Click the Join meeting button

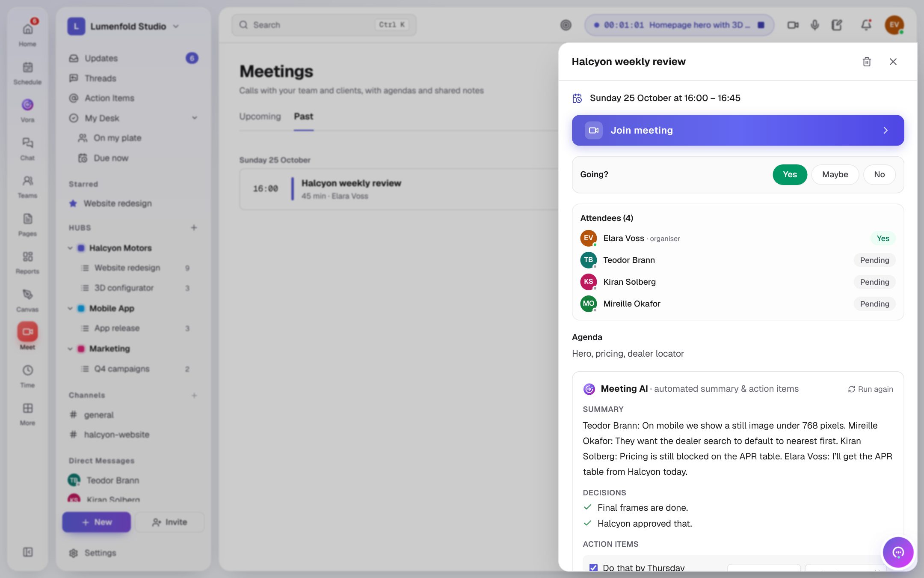[737, 130]
